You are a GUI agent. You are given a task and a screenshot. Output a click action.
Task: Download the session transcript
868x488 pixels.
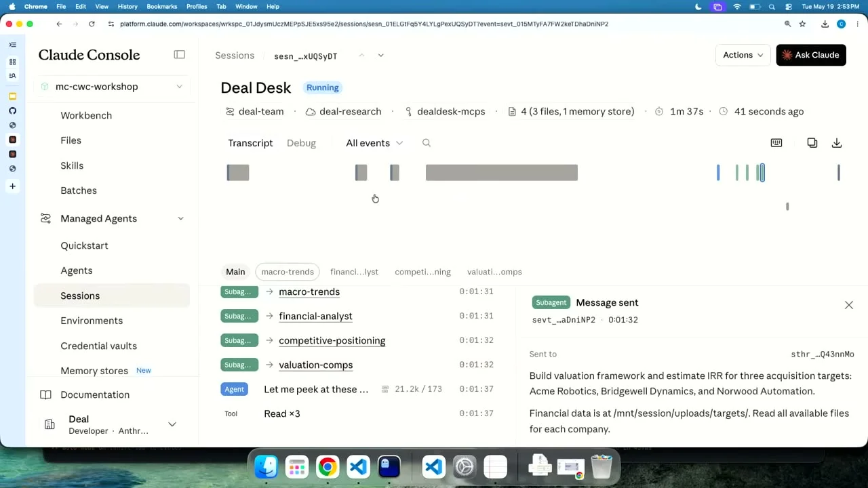pyautogui.click(x=837, y=143)
